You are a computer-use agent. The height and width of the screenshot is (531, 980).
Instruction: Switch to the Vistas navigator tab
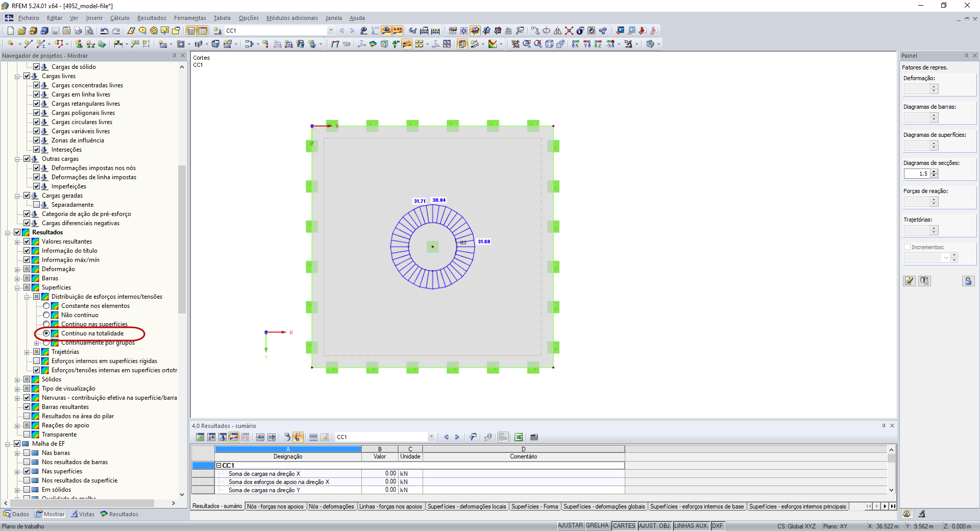(x=83, y=514)
